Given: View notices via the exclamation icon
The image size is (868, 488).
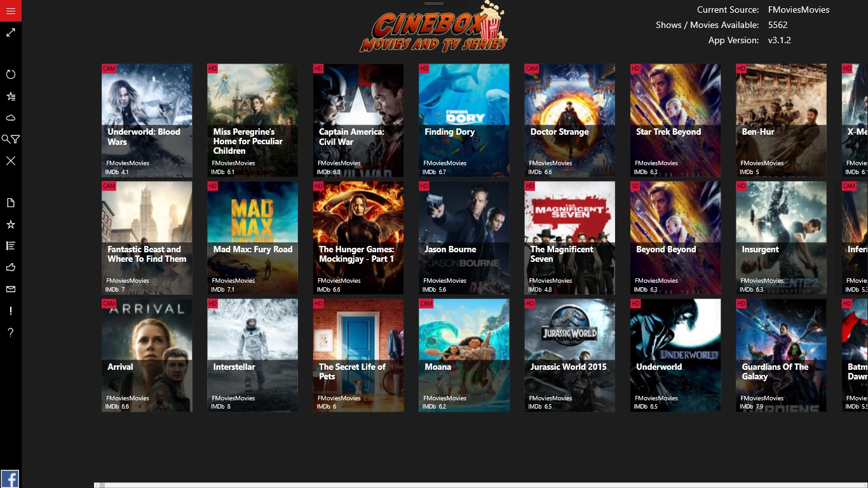Looking at the screenshot, I should click(11, 311).
